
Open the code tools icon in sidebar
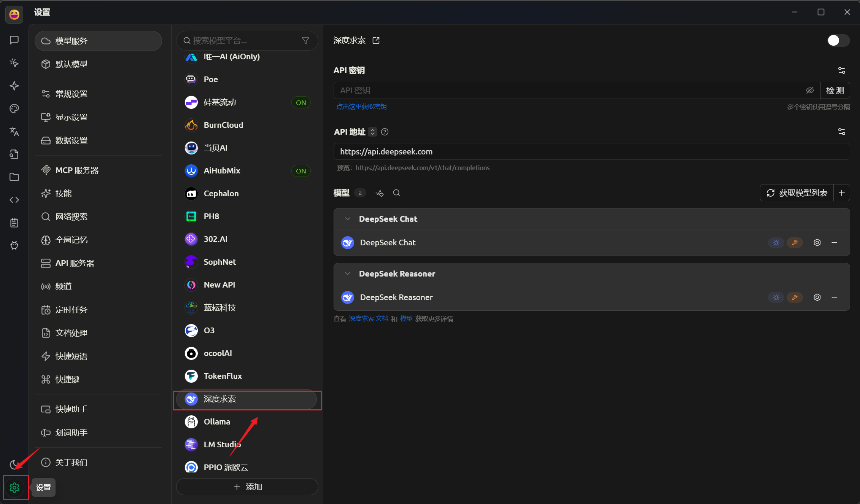(x=14, y=200)
